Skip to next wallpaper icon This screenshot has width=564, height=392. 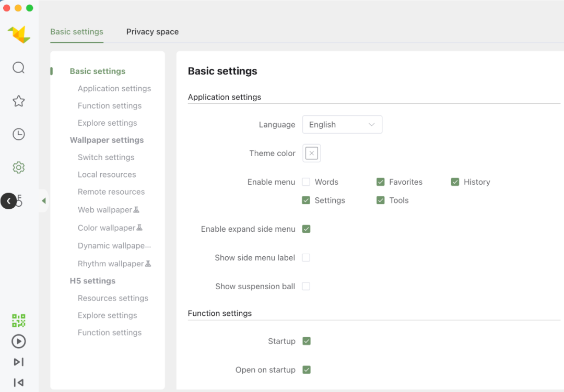(19, 362)
